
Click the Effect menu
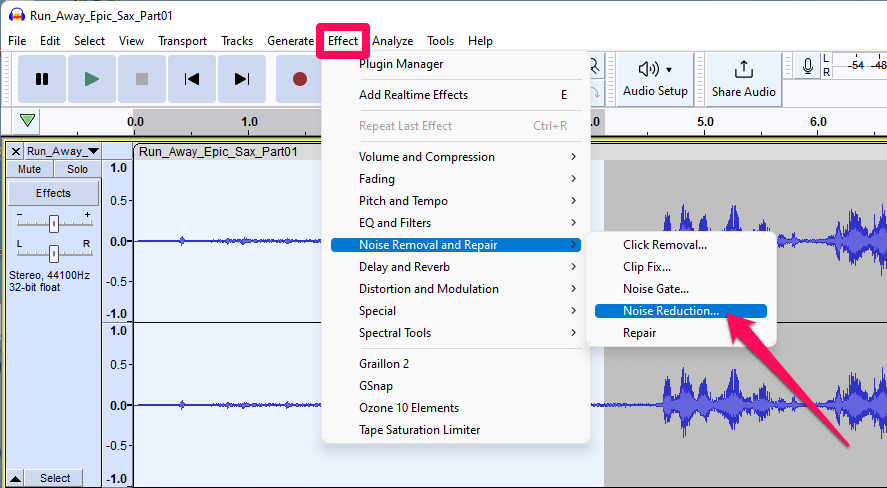(343, 41)
